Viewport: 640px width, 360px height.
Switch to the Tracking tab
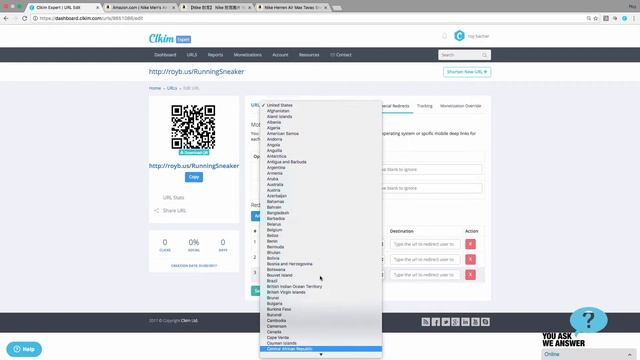(424, 106)
